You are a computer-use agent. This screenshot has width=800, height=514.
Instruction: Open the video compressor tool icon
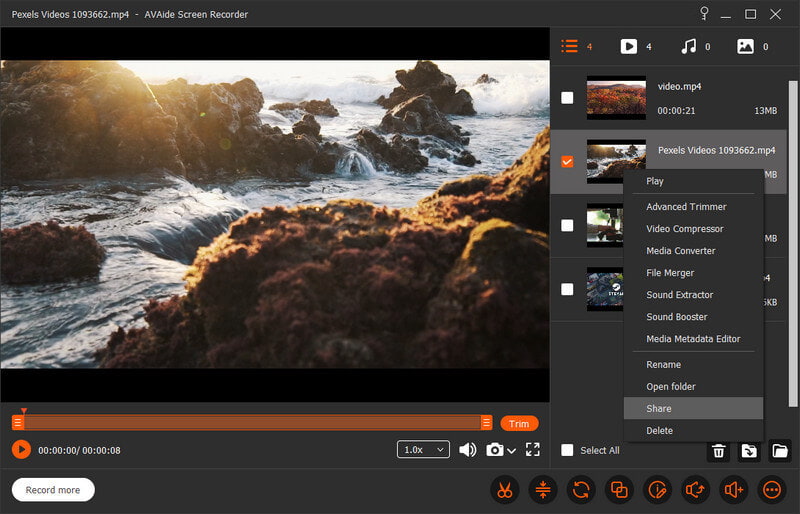[543, 490]
